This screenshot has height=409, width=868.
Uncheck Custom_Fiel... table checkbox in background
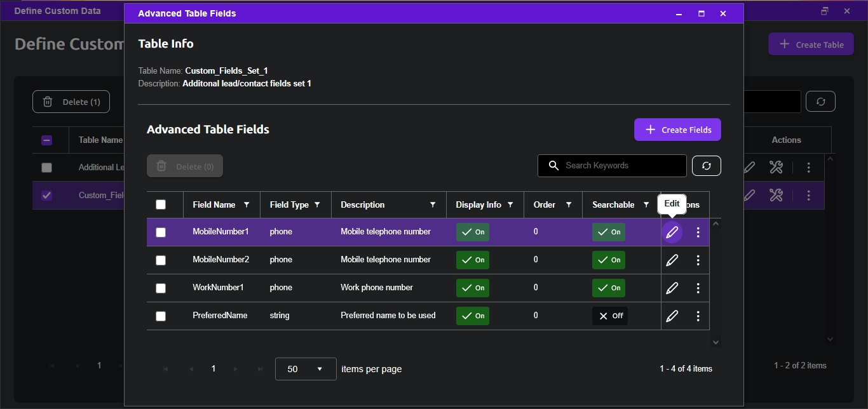point(46,196)
